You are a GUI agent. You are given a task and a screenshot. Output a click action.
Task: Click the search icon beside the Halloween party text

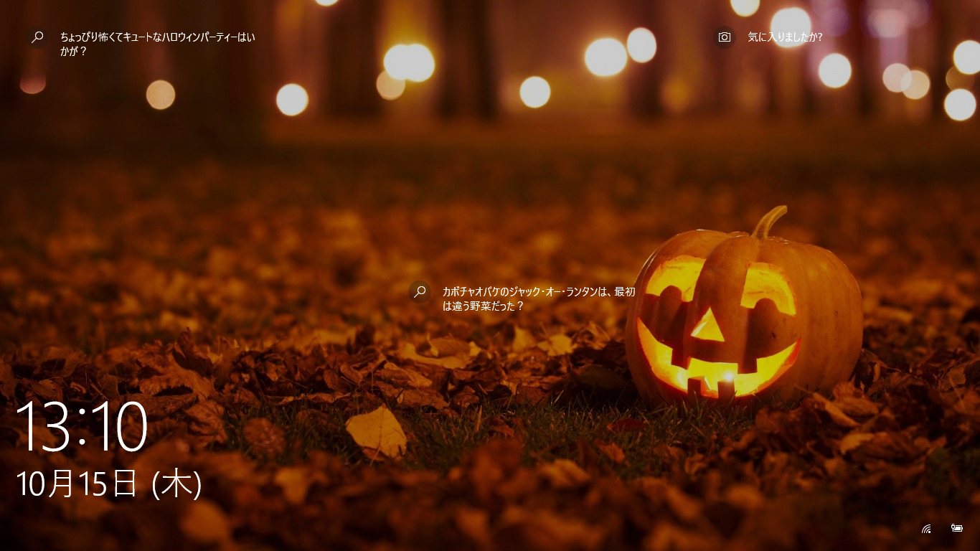pos(38,37)
